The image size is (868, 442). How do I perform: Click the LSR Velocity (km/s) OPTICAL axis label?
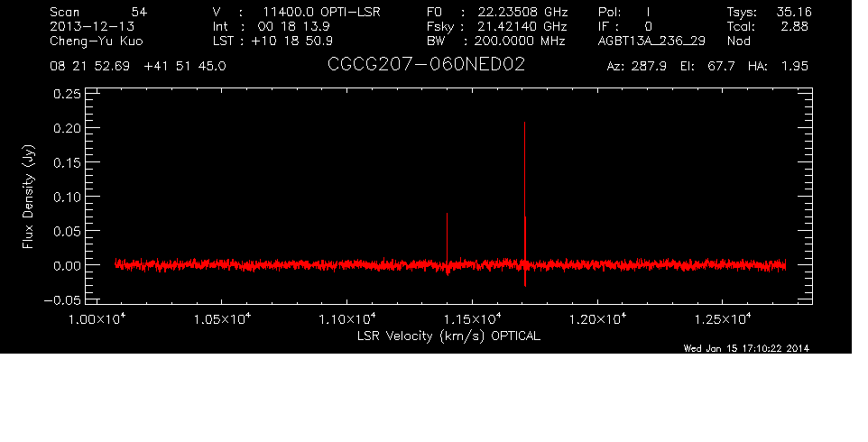tap(448, 336)
